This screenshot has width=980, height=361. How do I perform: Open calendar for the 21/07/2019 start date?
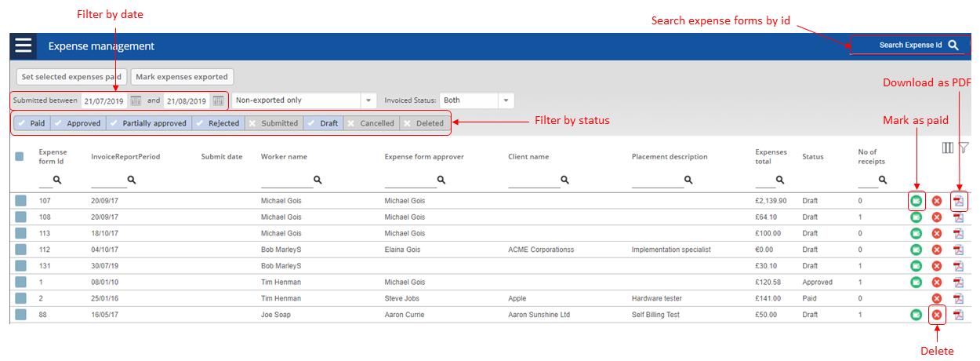(x=136, y=100)
